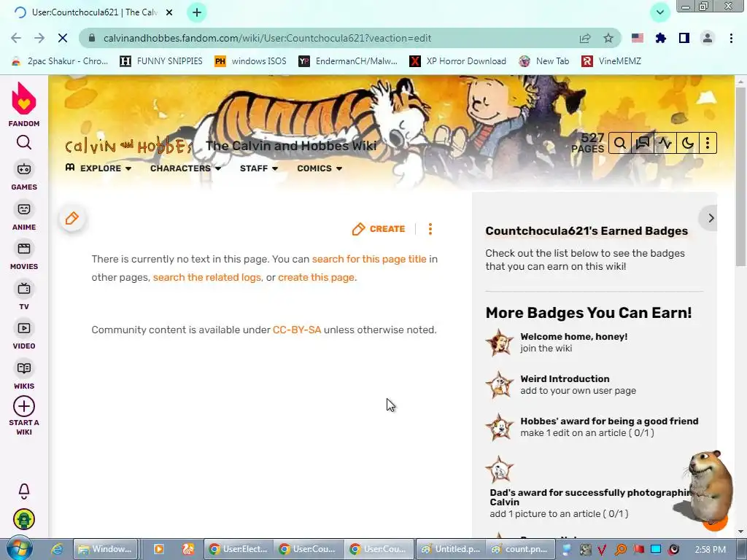Click the Create button
The height and width of the screenshot is (560, 747).
point(379,229)
